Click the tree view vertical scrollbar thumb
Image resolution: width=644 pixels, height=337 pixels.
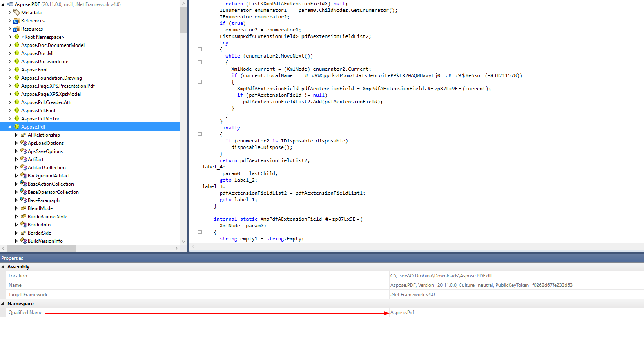pos(183,20)
